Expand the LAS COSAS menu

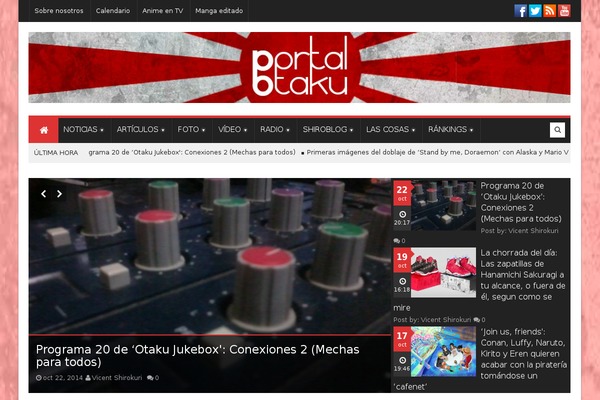(390, 130)
